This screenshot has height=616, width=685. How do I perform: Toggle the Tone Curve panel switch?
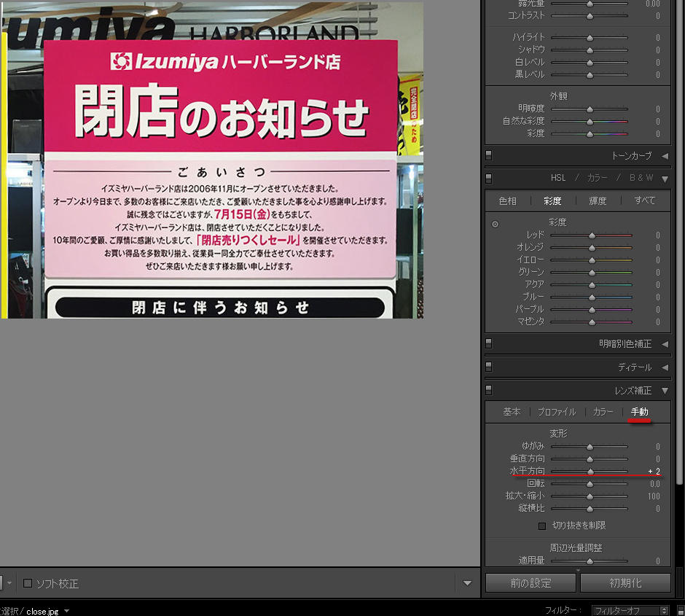click(489, 155)
